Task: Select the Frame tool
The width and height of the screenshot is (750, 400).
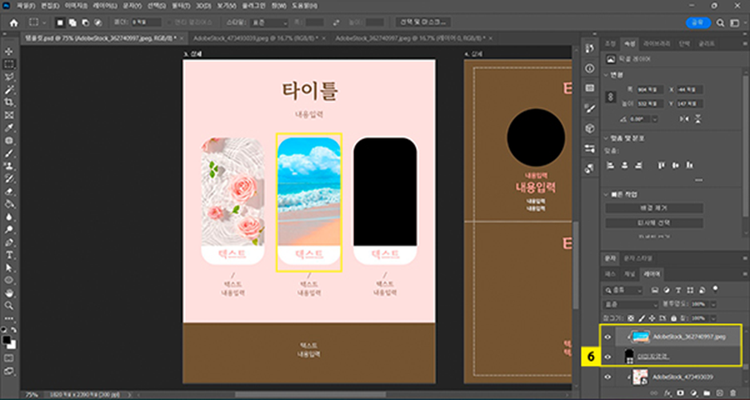Action: pyautogui.click(x=9, y=115)
